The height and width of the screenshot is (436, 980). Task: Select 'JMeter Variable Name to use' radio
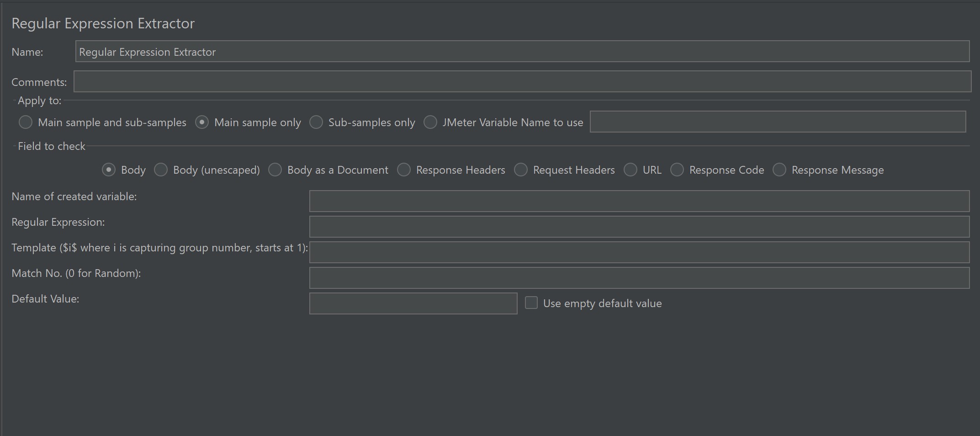430,122
